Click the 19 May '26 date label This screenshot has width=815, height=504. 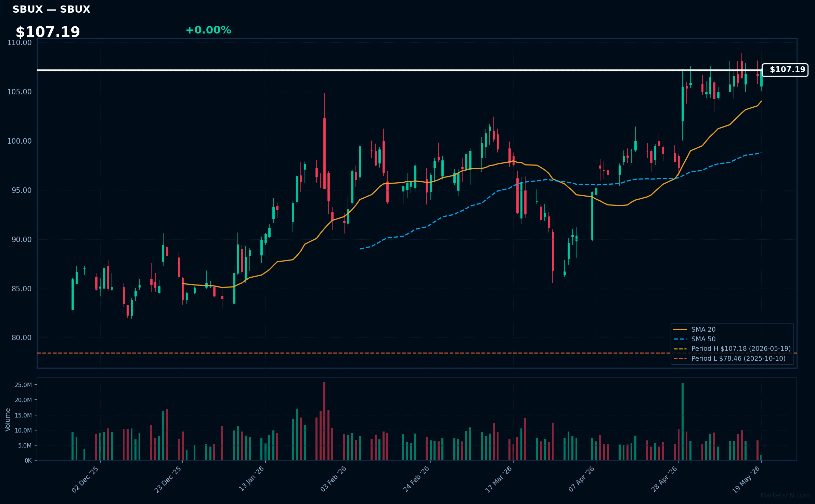pyautogui.click(x=746, y=480)
